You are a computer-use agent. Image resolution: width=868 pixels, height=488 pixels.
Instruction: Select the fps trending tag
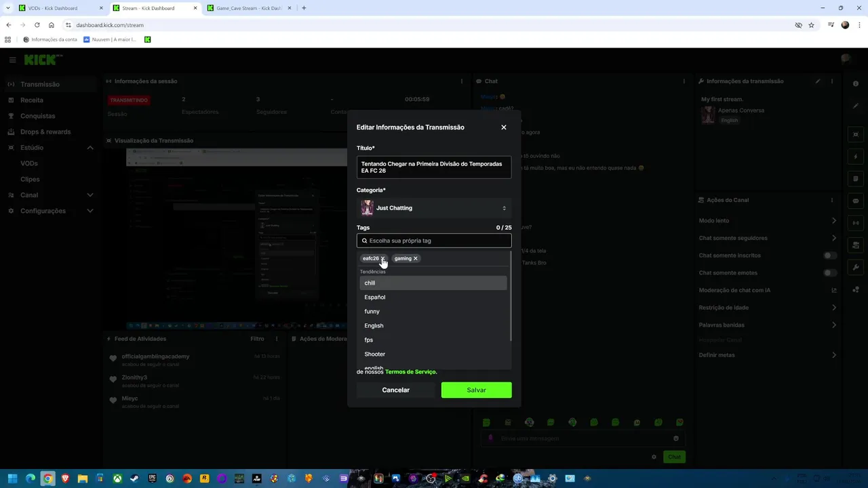tap(433, 340)
